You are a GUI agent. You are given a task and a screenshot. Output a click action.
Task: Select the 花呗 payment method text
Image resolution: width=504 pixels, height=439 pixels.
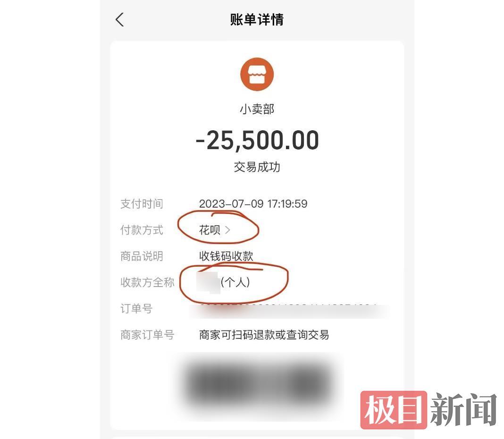click(210, 230)
